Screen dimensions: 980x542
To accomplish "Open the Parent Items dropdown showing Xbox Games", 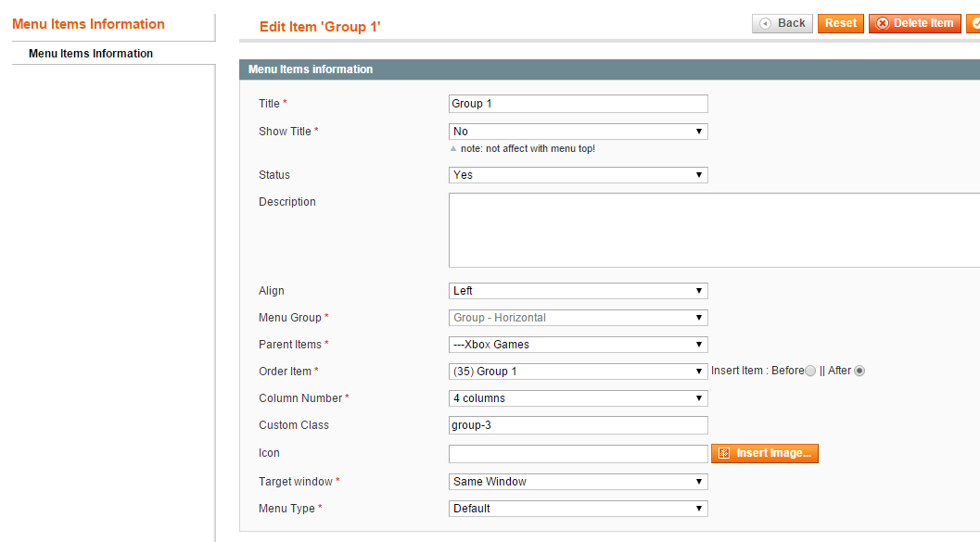I will tap(579, 345).
